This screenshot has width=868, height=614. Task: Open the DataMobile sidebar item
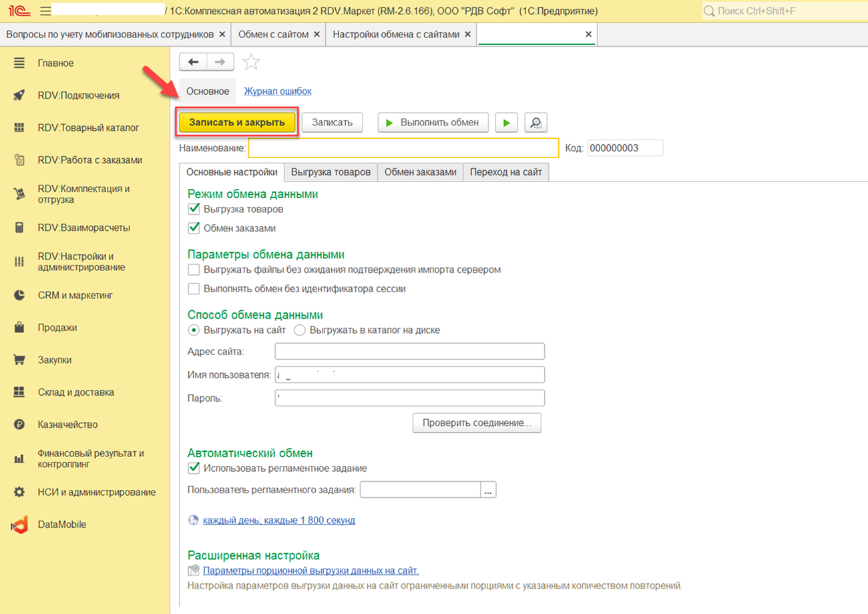tap(61, 525)
